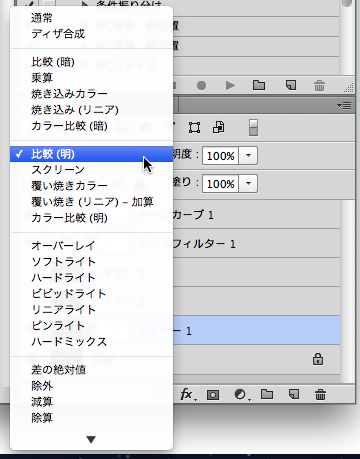
Task: Select the フィルター 1 adjustment layer
Action: pos(257,244)
